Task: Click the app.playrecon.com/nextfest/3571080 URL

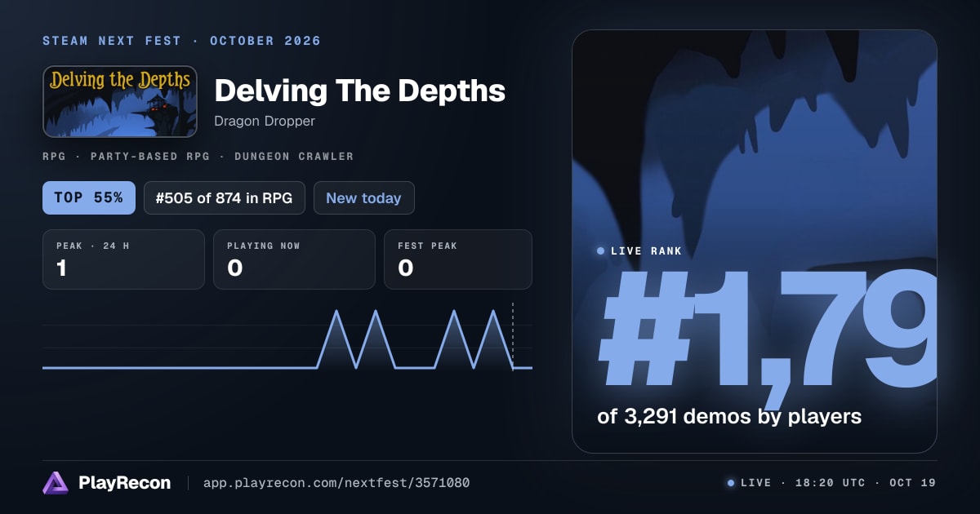Action: (x=336, y=483)
